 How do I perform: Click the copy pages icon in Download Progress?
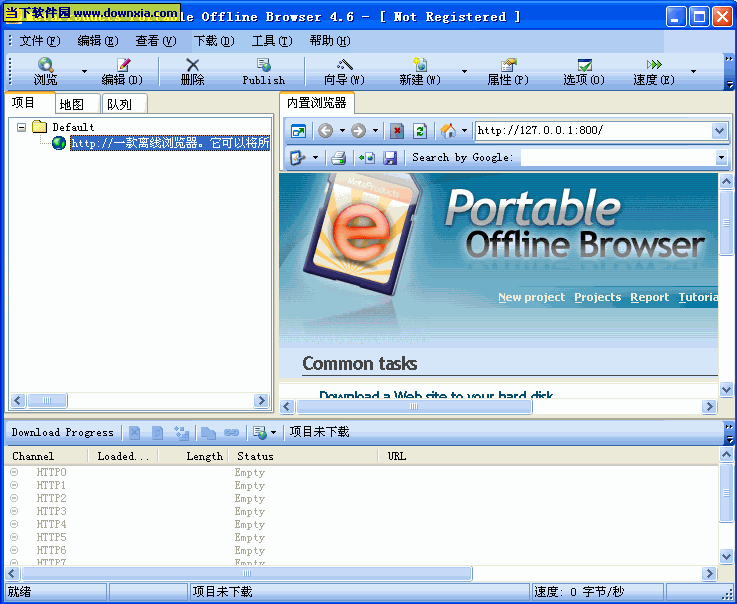point(208,432)
